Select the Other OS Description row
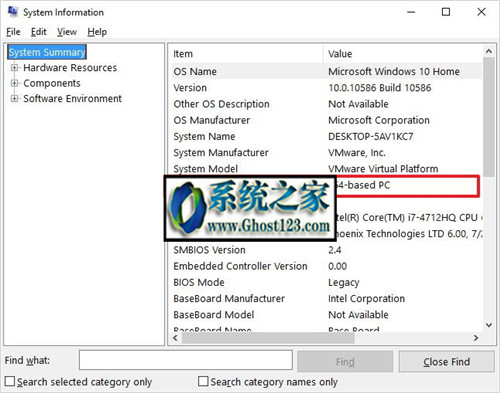 [x=327, y=104]
